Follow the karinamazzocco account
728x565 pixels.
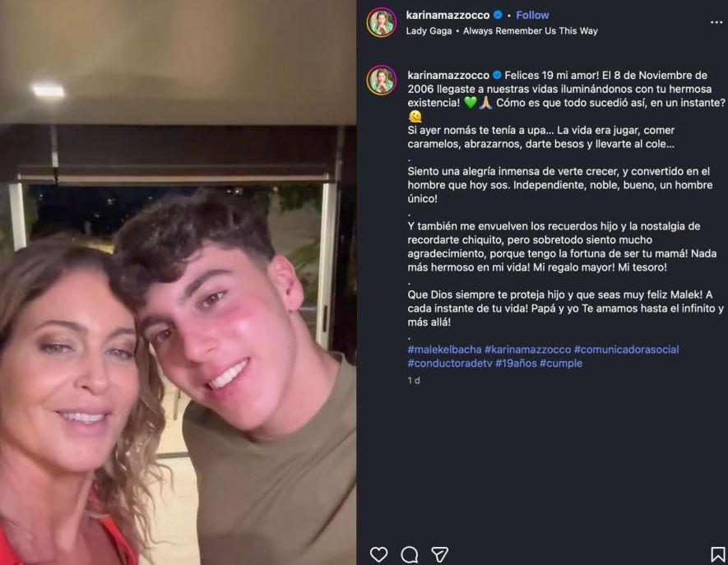coord(532,15)
